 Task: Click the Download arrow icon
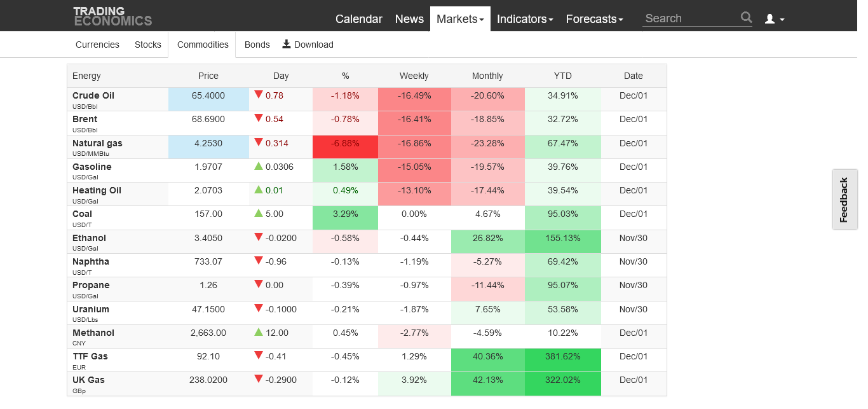click(287, 44)
